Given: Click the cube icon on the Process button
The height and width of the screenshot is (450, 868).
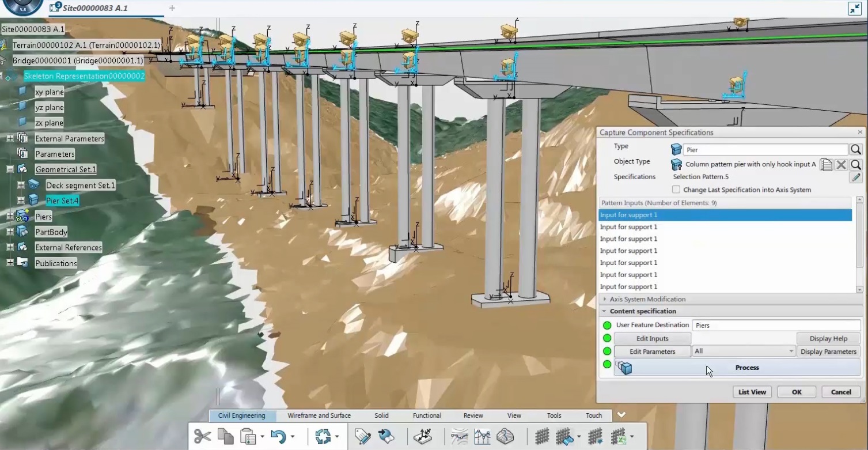Looking at the screenshot, I should [624, 367].
